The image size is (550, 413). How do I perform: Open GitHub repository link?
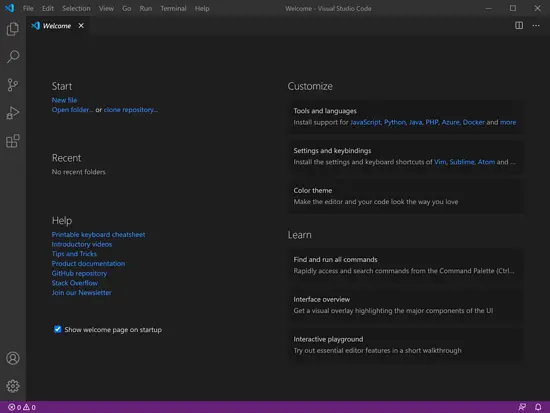pos(79,273)
